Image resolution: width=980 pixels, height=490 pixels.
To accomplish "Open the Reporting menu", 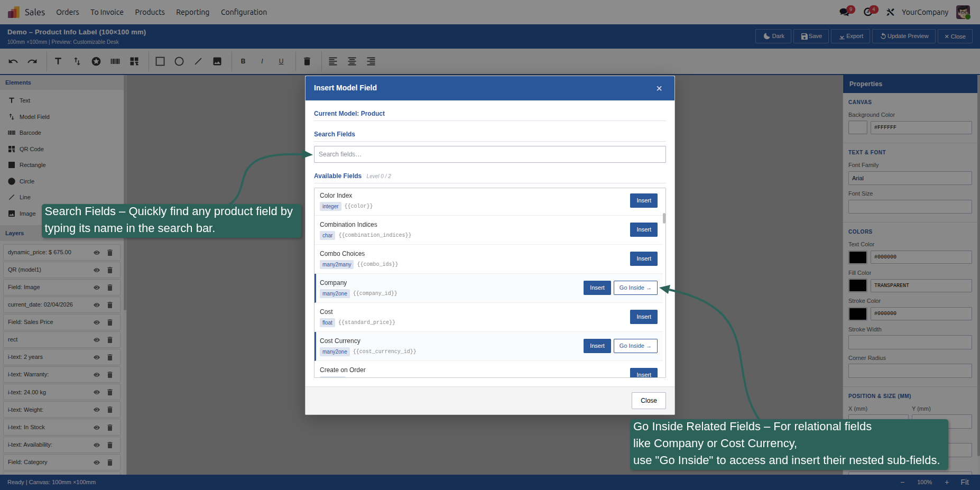I will click(x=192, y=12).
